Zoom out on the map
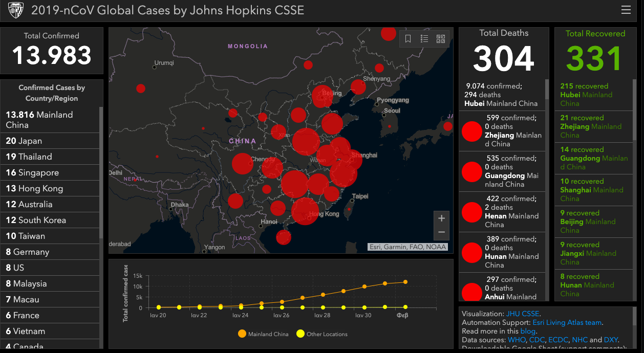Image resolution: width=644 pixels, height=353 pixels. [441, 233]
